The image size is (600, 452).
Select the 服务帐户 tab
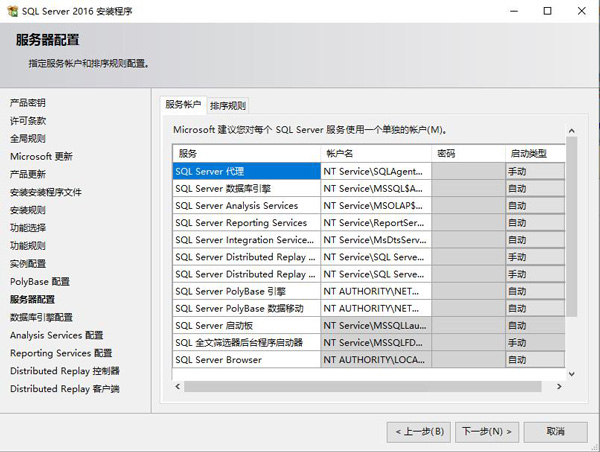183,105
